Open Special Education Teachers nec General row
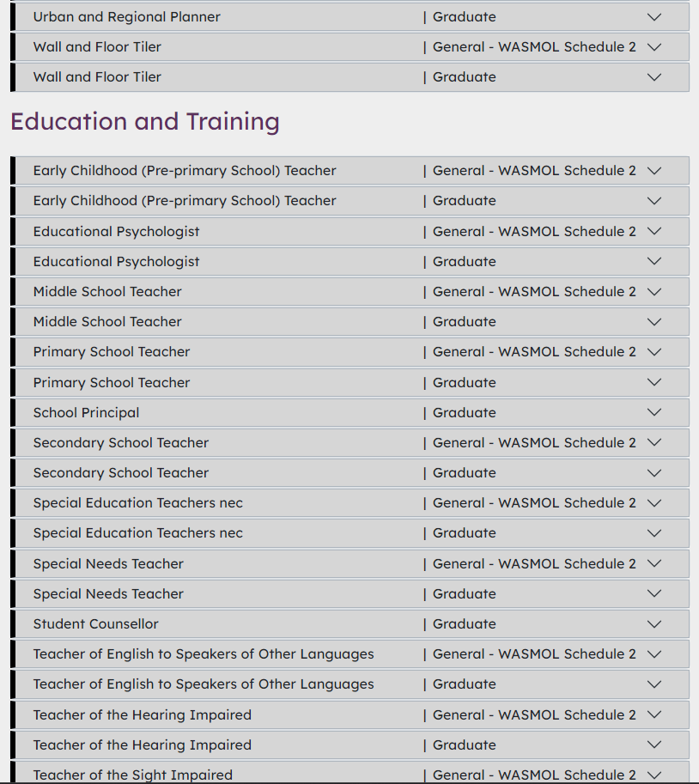 654,503
